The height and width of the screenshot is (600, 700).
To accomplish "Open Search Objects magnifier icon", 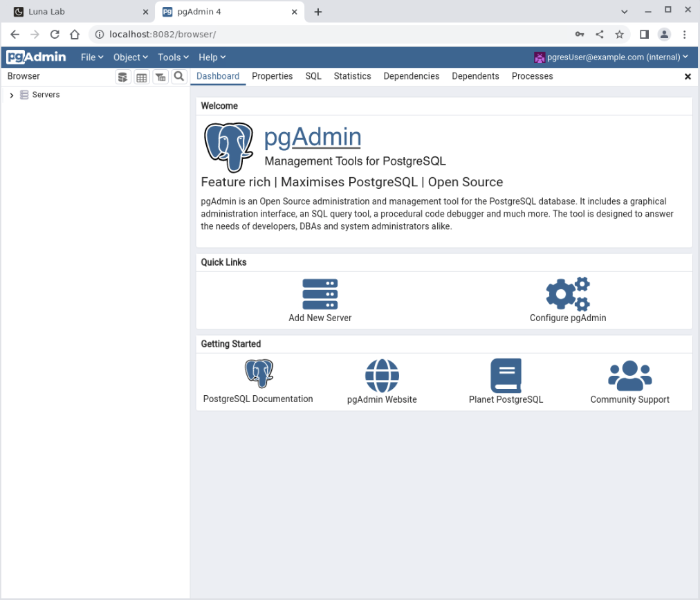I will coord(179,76).
